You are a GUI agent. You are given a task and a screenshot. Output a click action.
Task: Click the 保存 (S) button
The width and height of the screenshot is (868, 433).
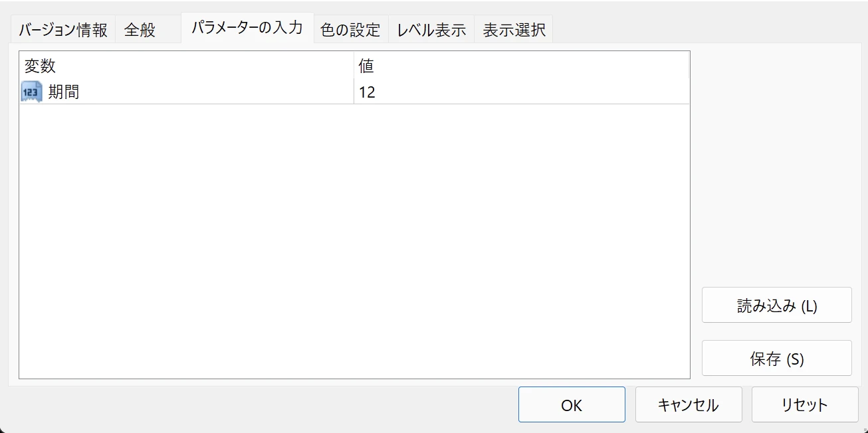coord(776,359)
